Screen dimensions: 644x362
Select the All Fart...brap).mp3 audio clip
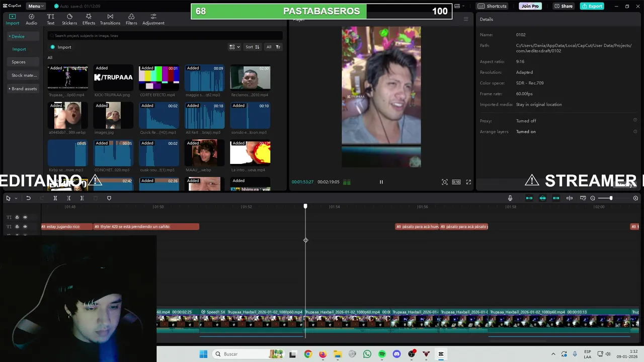[205, 115]
